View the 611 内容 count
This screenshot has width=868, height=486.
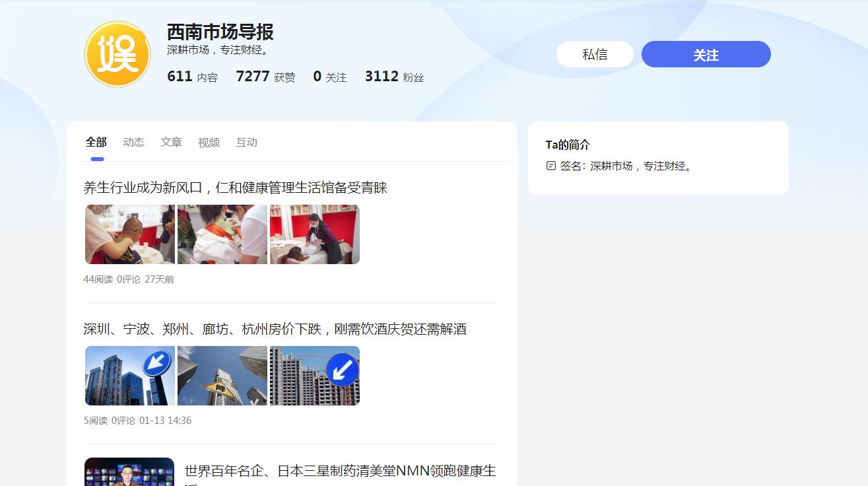click(x=192, y=77)
